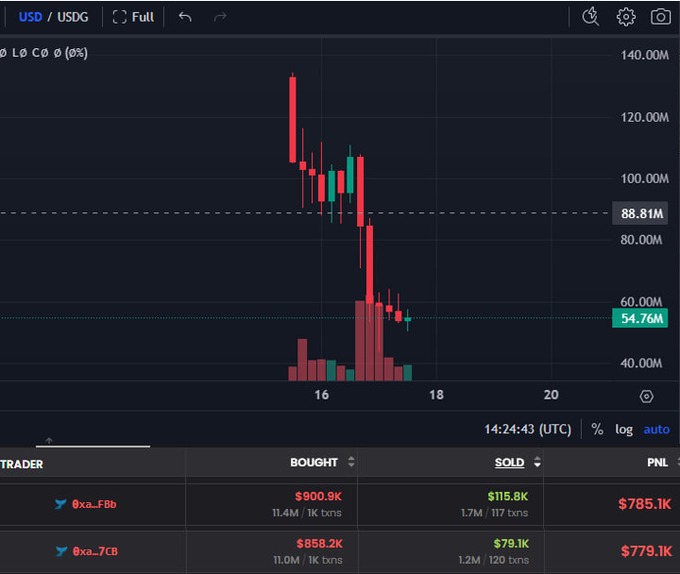Open the quick search lightning icon
The height and width of the screenshot is (574, 680).
(590, 17)
